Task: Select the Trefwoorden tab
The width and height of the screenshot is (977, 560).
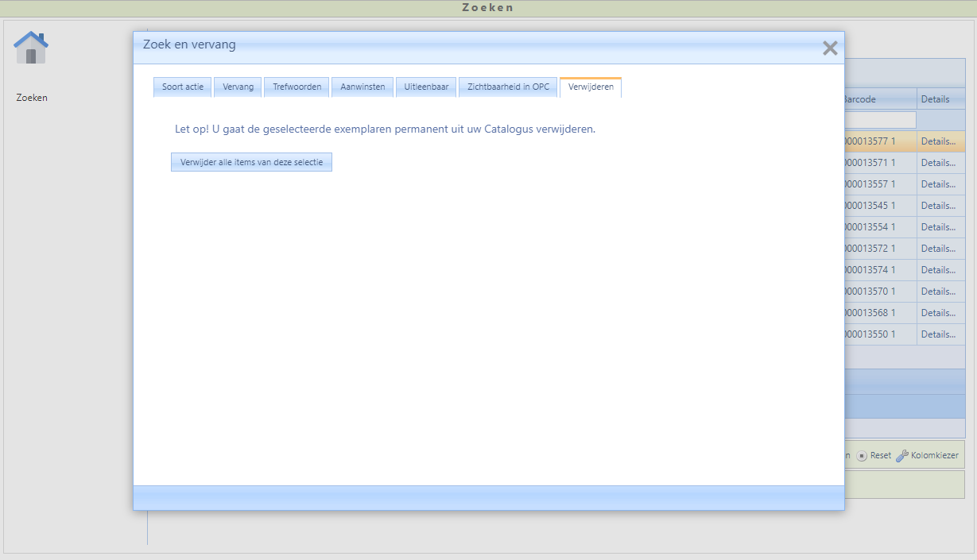Action: pyautogui.click(x=297, y=87)
